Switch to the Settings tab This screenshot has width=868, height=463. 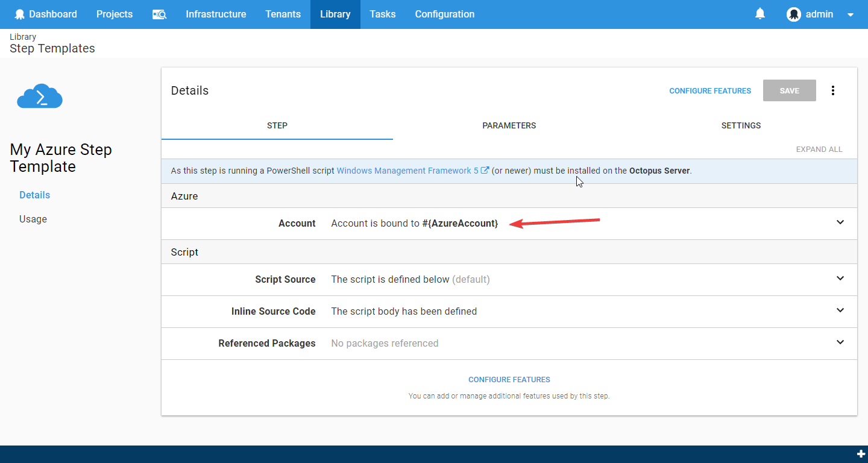click(x=741, y=125)
